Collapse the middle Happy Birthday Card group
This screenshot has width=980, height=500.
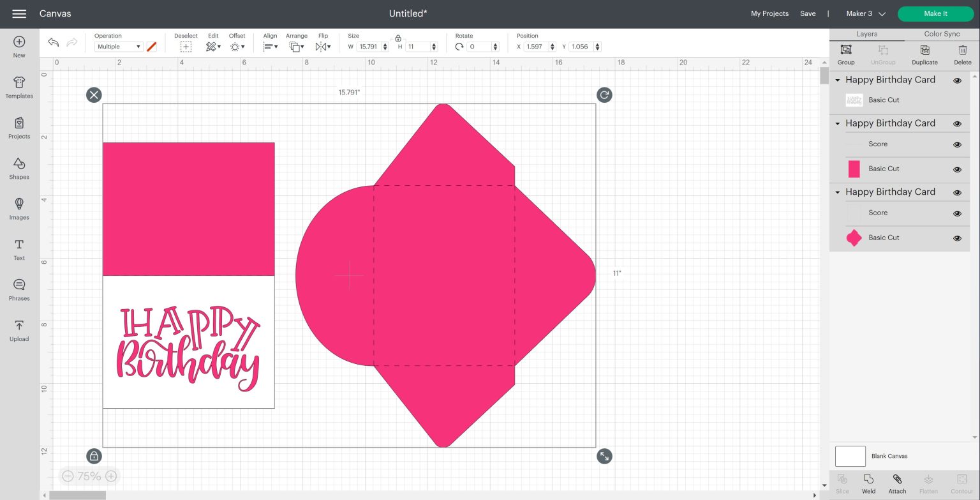pos(837,123)
